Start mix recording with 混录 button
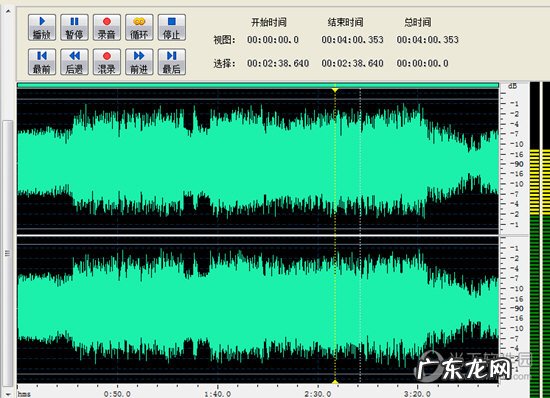This screenshot has width=550, height=398. click(x=107, y=62)
